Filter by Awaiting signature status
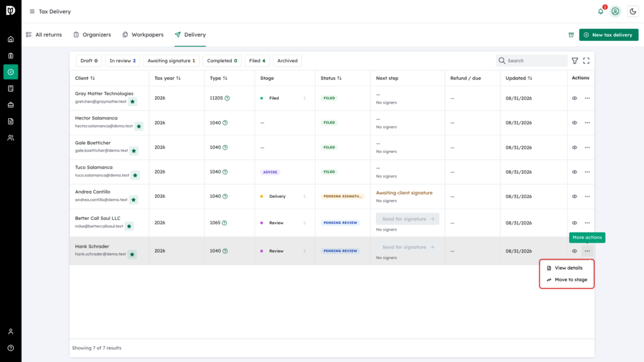Image resolution: width=644 pixels, height=362 pixels. [x=171, y=61]
